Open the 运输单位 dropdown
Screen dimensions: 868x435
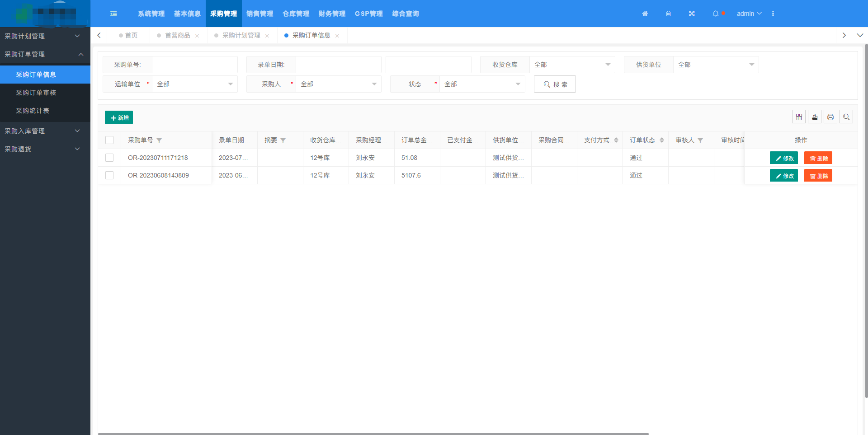coord(194,84)
